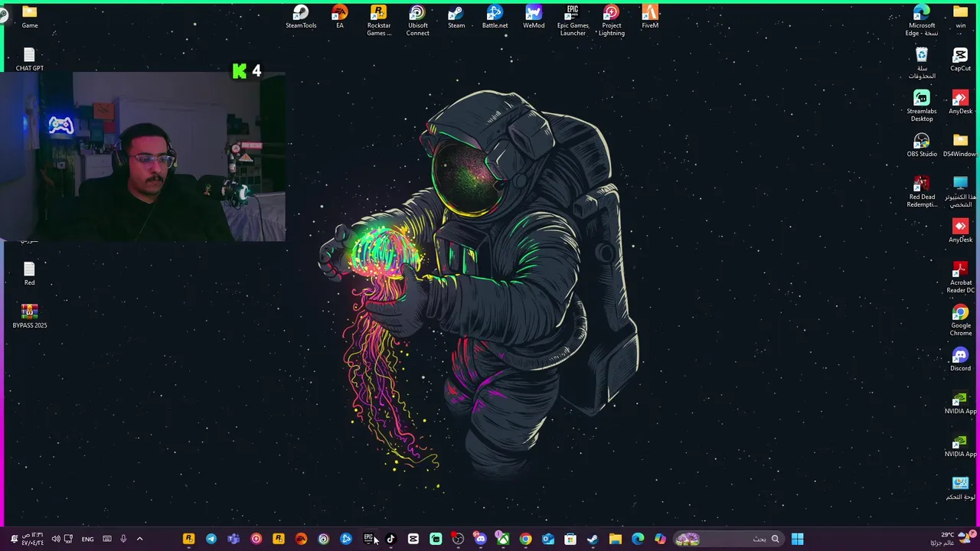
Task: Open Project Lightning desktop shortcut
Action: pos(611,21)
